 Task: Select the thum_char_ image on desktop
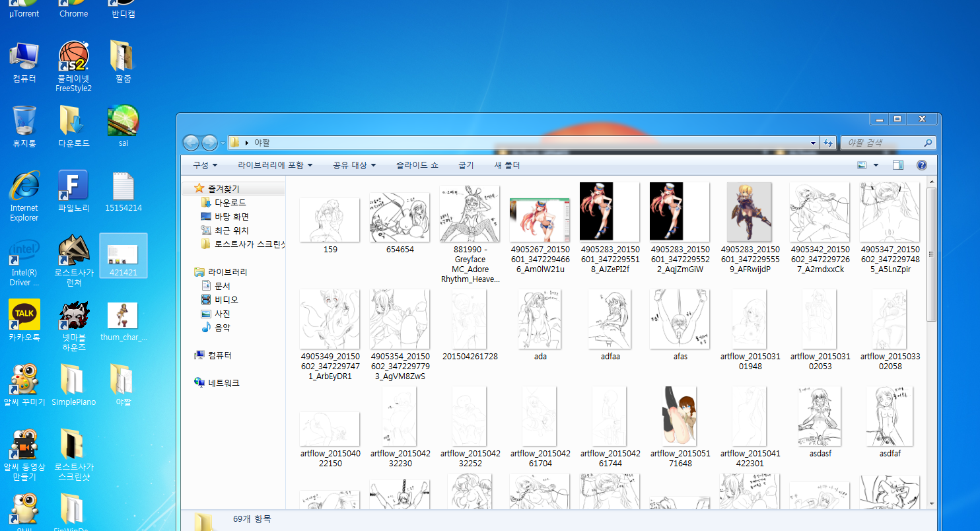click(x=123, y=321)
